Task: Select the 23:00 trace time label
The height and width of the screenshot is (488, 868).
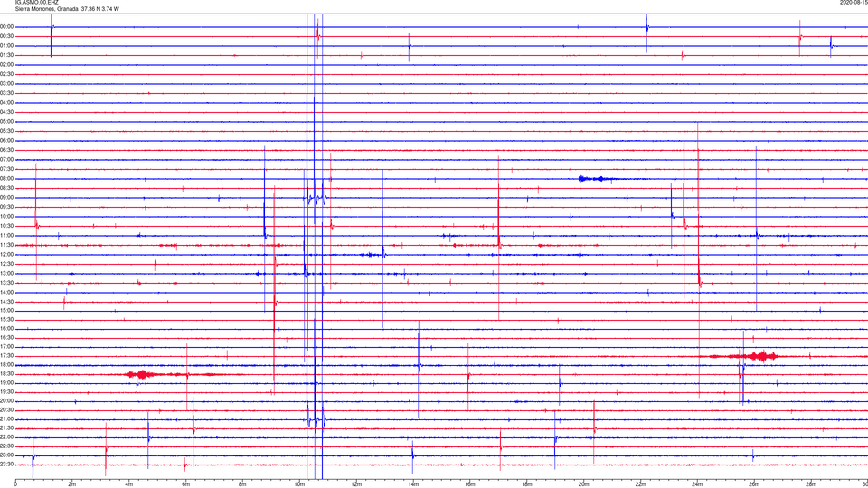Action: [x=7, y=455]
